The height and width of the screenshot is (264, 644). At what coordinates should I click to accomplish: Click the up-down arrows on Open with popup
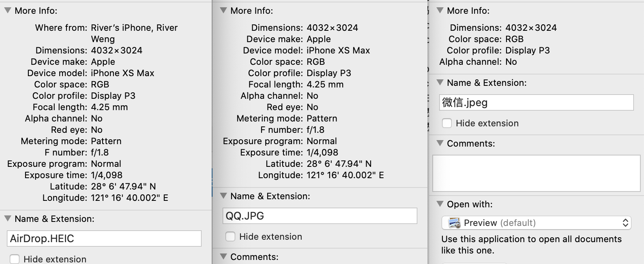(625, 223)
